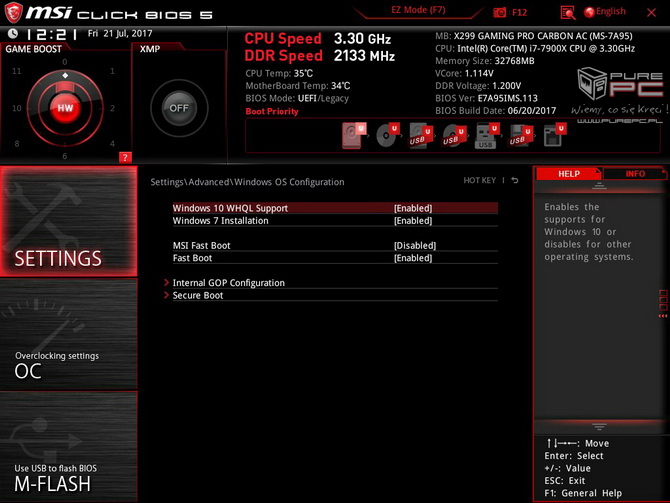Click the GAME BOOST tab label
Viewport: 670px width, 503px height.
33,49
